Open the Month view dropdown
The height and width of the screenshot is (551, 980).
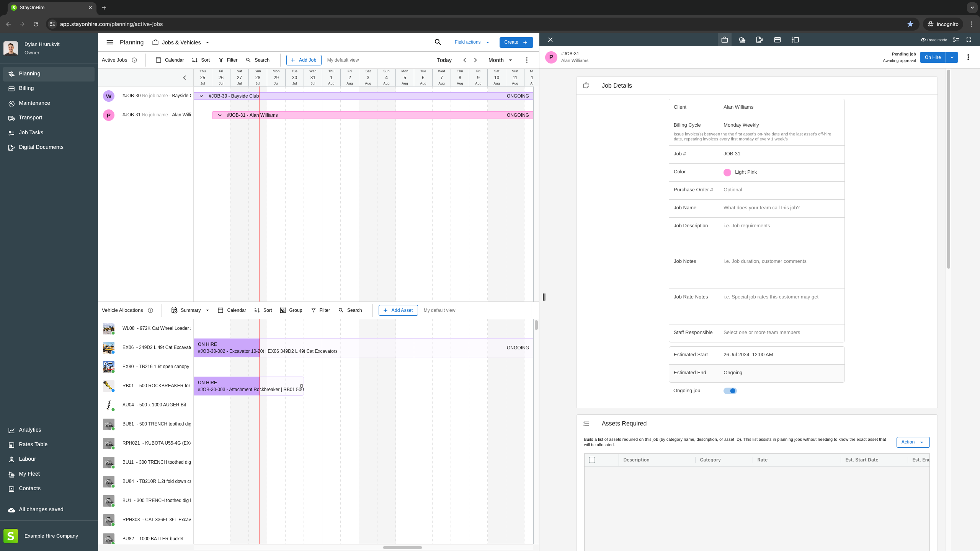coord(500,60)
